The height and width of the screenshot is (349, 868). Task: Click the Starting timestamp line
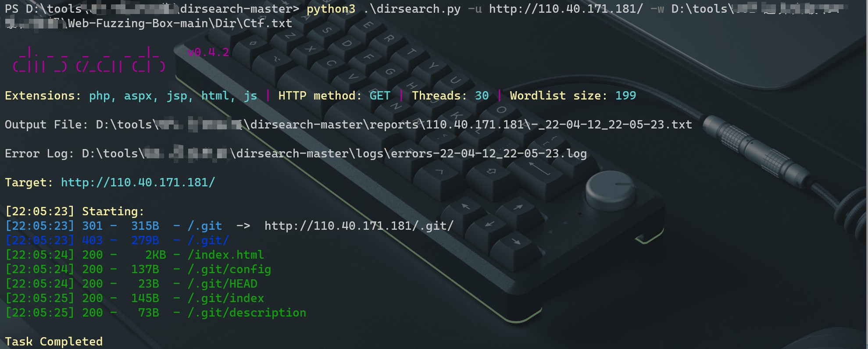75,211
